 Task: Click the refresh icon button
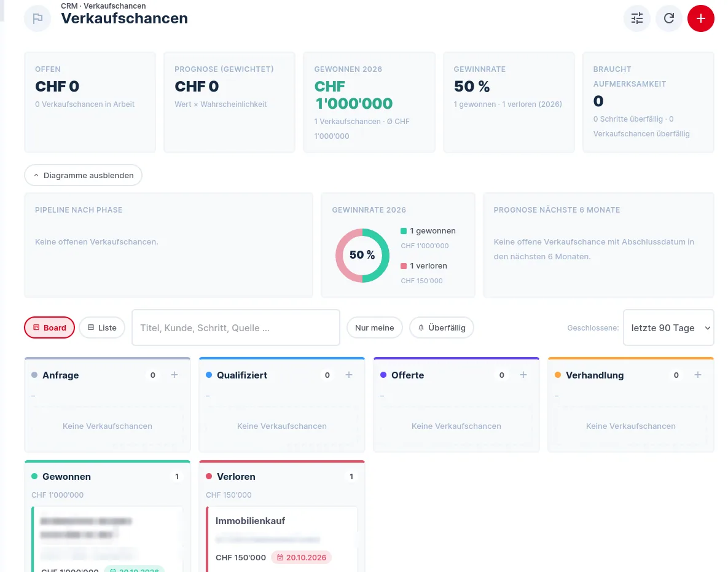(x=669, y=18)
